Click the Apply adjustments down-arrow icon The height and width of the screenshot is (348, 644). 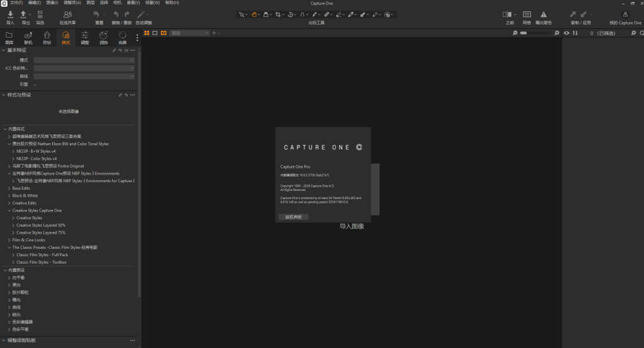tap(584, 14)
